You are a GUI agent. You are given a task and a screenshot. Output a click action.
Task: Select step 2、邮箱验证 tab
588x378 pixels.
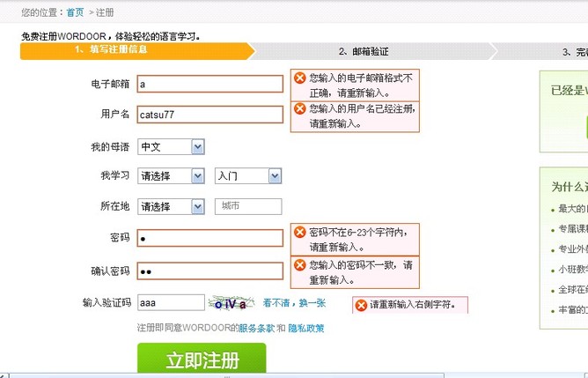pyautogui.click(x=373, y=51)
